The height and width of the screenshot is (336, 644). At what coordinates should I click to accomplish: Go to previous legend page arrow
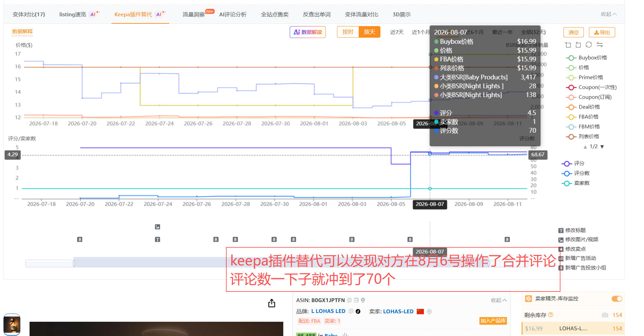tap(585, 147)
